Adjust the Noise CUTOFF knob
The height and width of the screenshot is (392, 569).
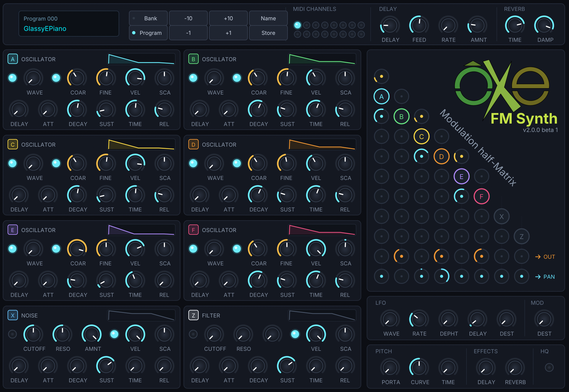pos(33,334)
